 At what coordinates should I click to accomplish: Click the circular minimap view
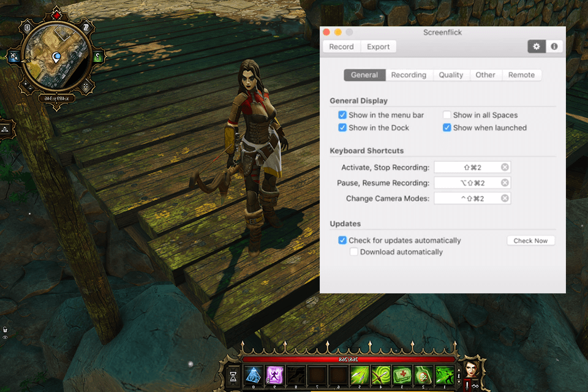pyautogui.click(x=56, y=56)
